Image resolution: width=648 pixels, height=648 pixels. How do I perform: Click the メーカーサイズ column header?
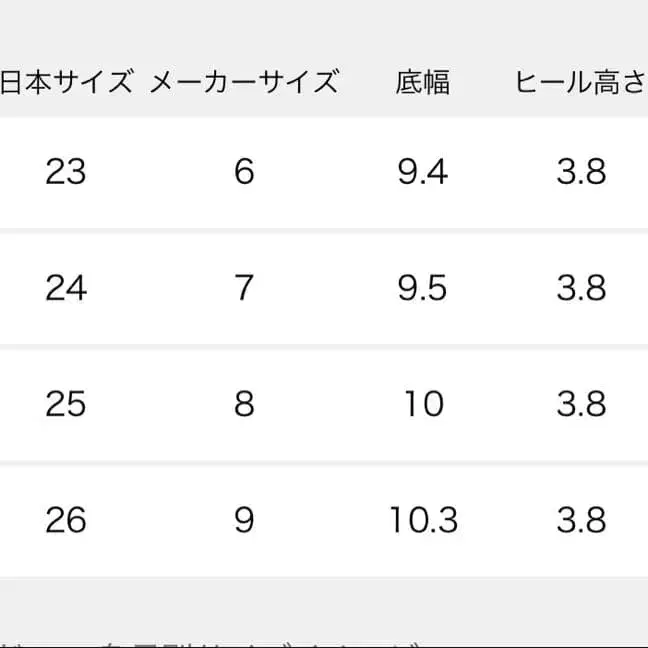pos(244,82)
